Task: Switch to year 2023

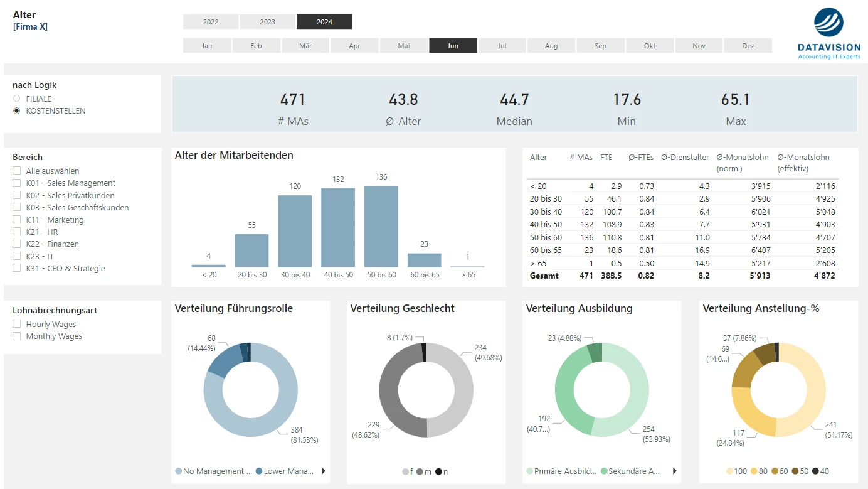Action: click(268, 22)
